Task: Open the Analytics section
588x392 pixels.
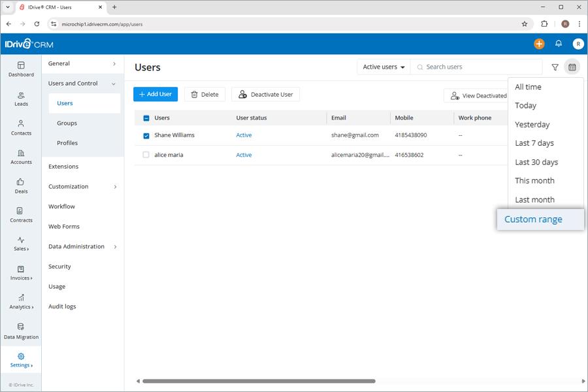Action: tap(21, 302)
